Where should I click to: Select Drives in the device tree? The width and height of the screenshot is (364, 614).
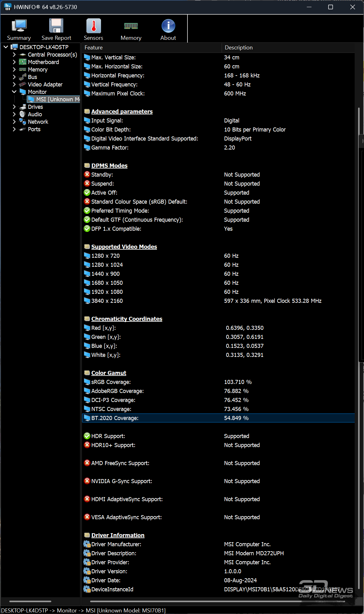[x=35, y=107]
